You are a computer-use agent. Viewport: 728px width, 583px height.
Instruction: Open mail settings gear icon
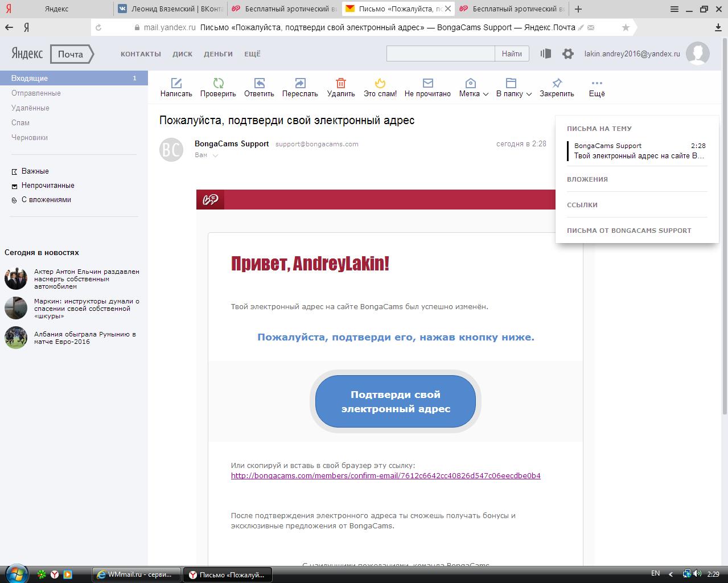pos(567,54)
